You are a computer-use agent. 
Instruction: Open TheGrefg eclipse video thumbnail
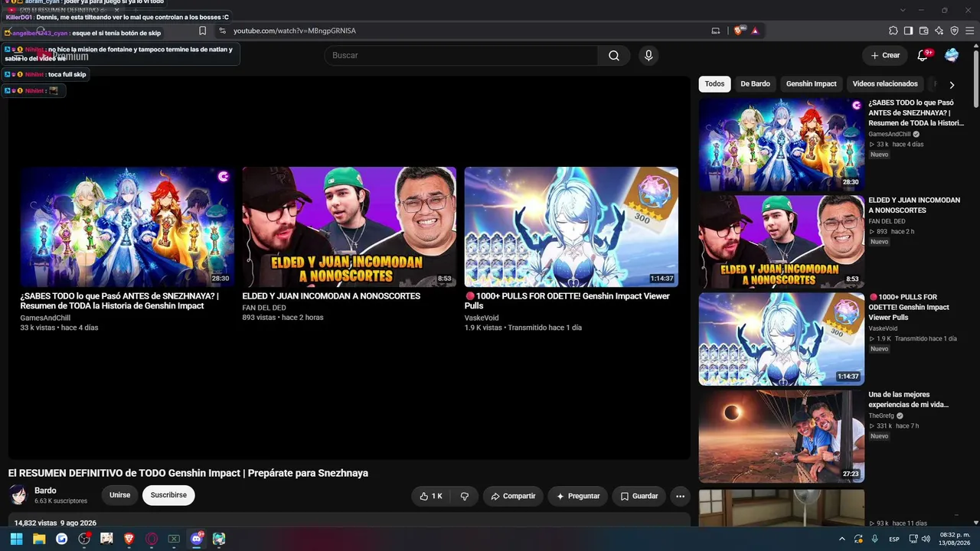click(782, 436)
